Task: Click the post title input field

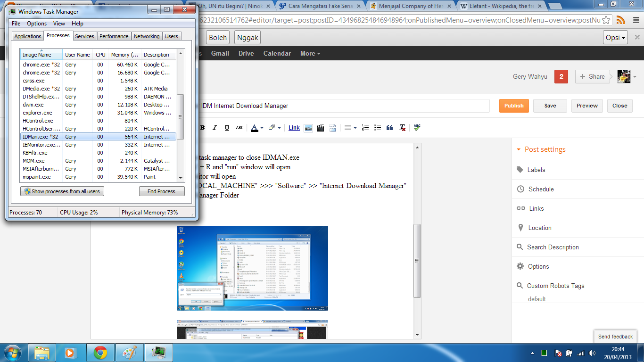Action: click(344, 106)
